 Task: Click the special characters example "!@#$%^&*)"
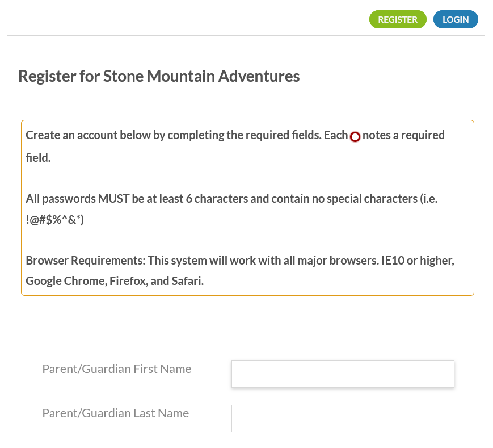pos(55,220)
